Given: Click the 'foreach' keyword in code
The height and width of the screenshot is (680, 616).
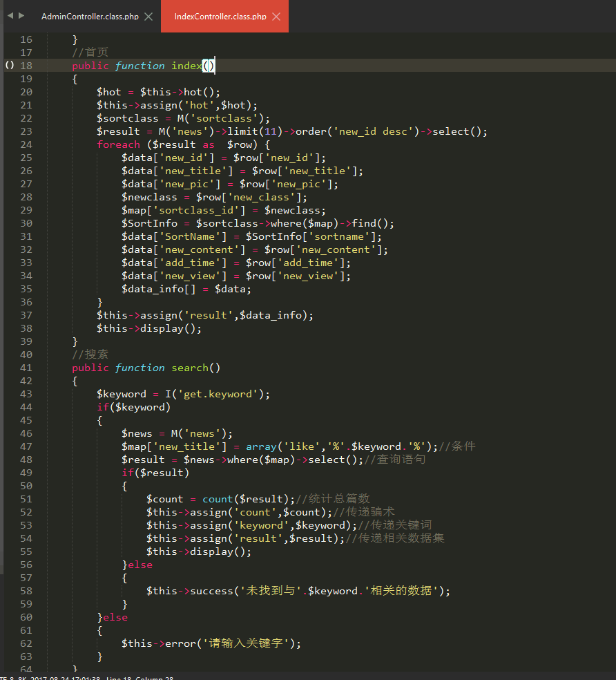Looking at the screenshot, I should pyautogui.click(x=118, y=144).
